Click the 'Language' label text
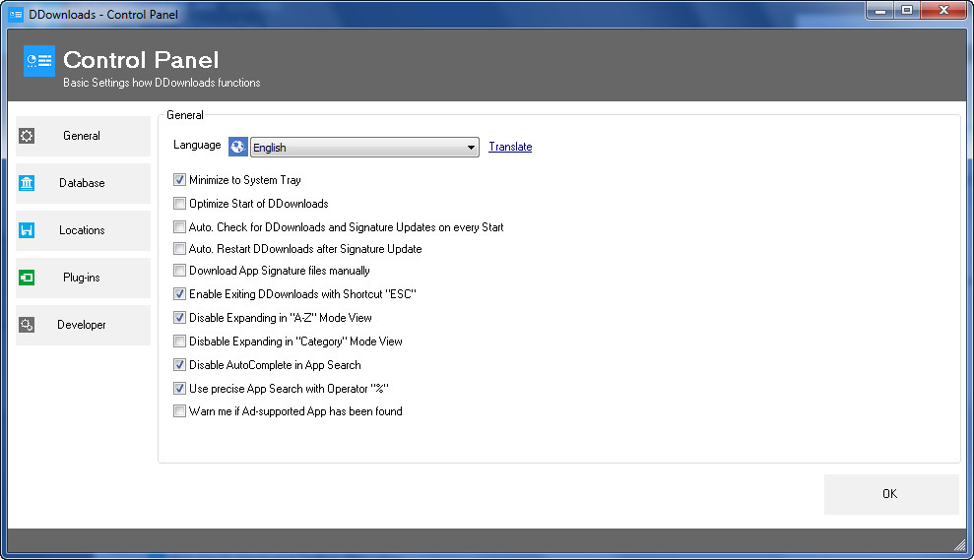The height and width of the screenshot is (560, 974). click(197, 145)
